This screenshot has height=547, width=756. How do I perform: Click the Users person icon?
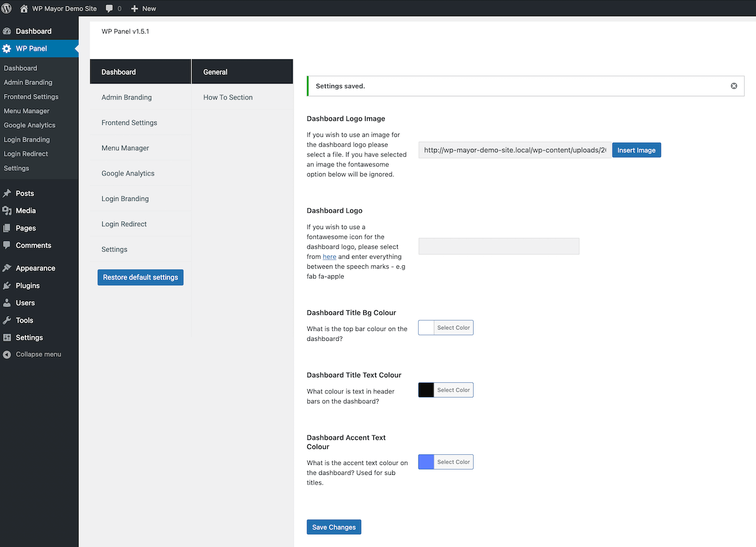point(7,302)
